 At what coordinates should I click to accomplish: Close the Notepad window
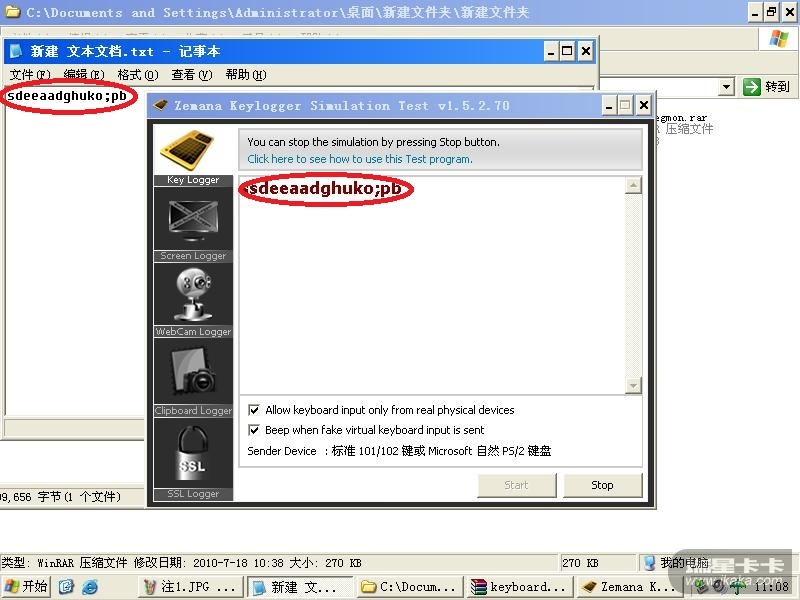586,51
